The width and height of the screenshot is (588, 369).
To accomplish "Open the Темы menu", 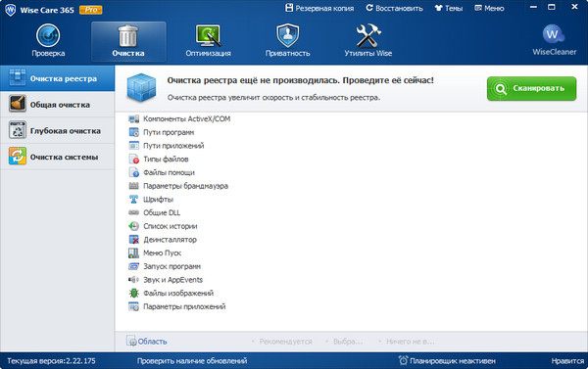I will pos(449,8).
